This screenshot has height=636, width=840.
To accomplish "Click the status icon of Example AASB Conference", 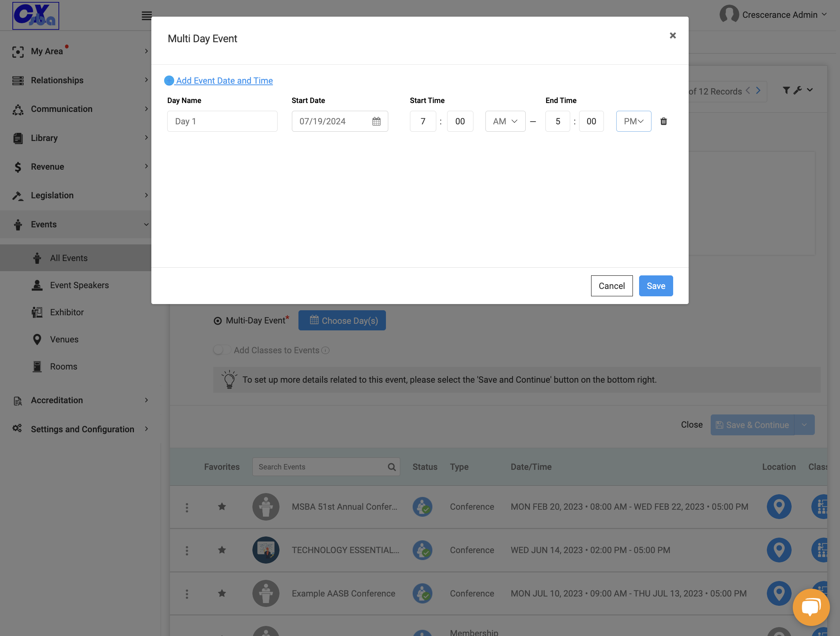I will coord(422,593).
